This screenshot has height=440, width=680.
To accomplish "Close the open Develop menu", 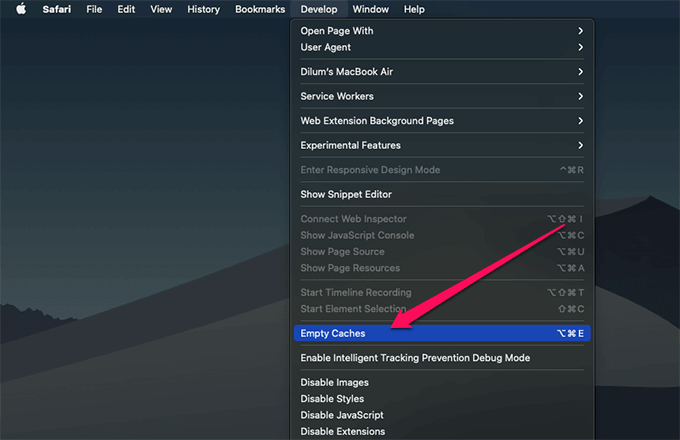I will click(319, 9).
